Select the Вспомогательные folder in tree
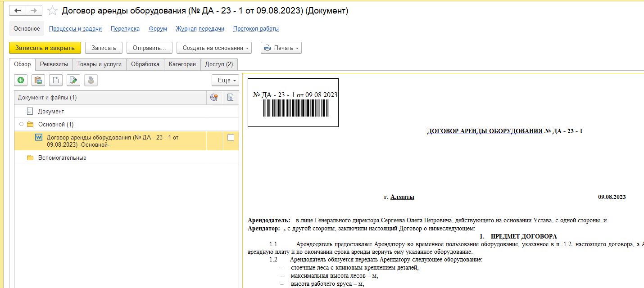Viewport: 644px width, 288px height. 62,158
